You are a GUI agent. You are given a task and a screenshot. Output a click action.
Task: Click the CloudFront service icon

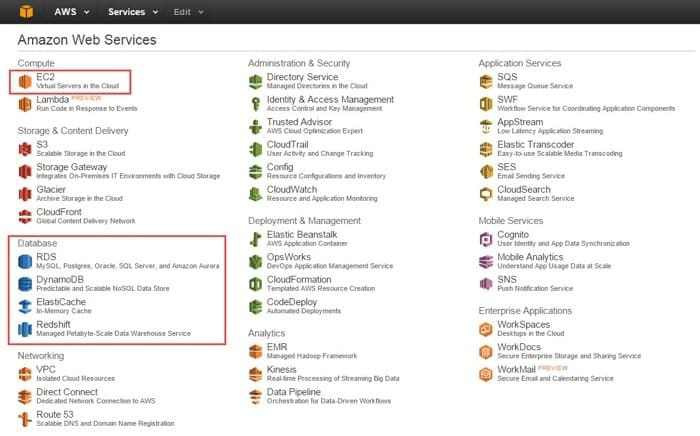[x=25, y=216]
